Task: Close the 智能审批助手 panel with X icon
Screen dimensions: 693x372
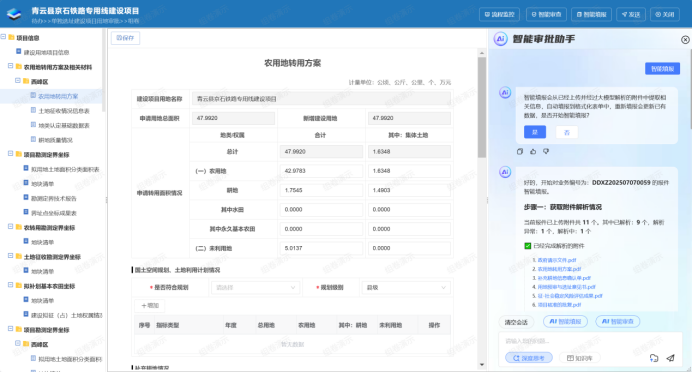Action: [685, 40]
